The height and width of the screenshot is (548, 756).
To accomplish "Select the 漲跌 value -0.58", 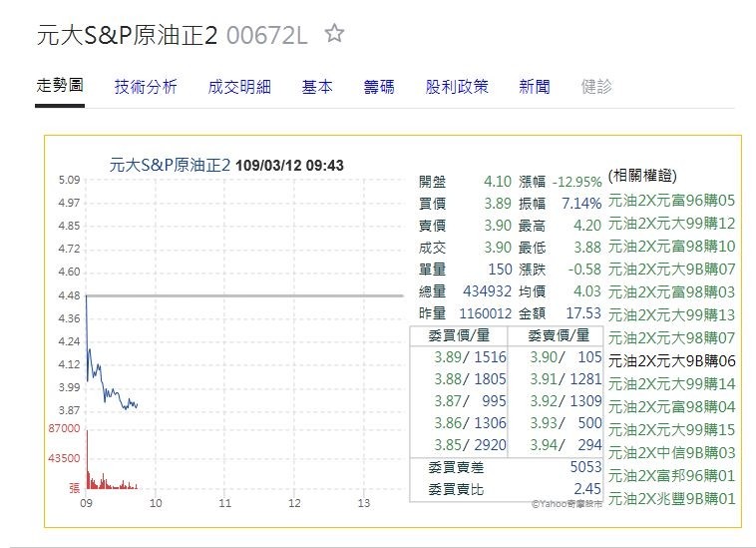I will pos(584,270).
